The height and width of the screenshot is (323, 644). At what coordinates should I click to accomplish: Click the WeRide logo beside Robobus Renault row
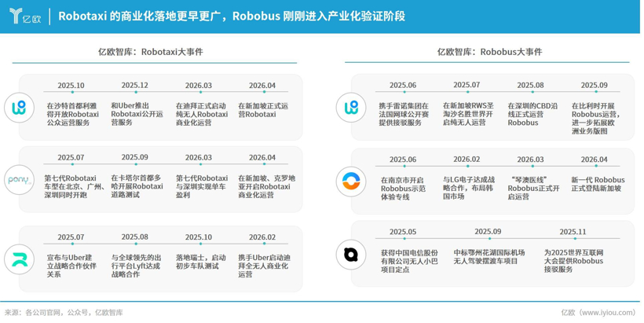coord(351,108)
